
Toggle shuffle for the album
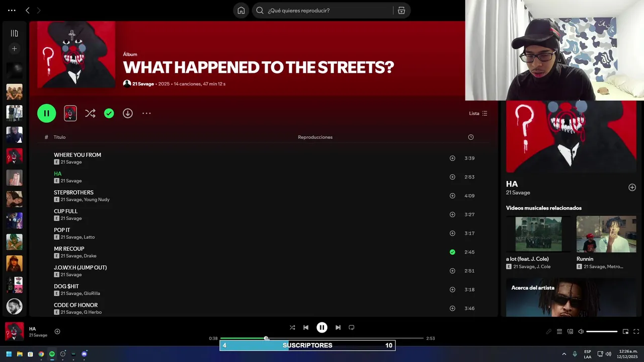click(90, 114)
